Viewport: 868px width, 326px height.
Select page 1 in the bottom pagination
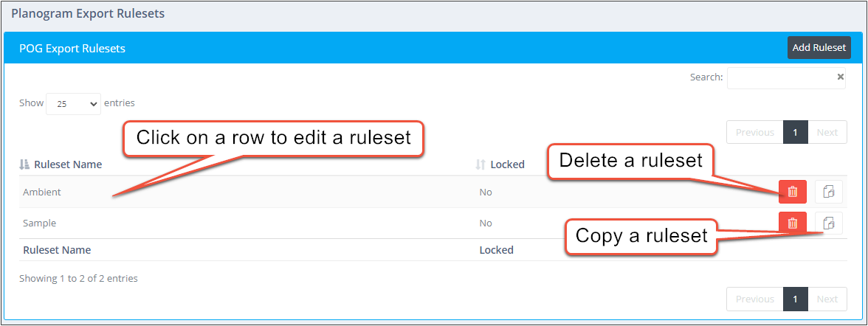click(x=796, y=299)
